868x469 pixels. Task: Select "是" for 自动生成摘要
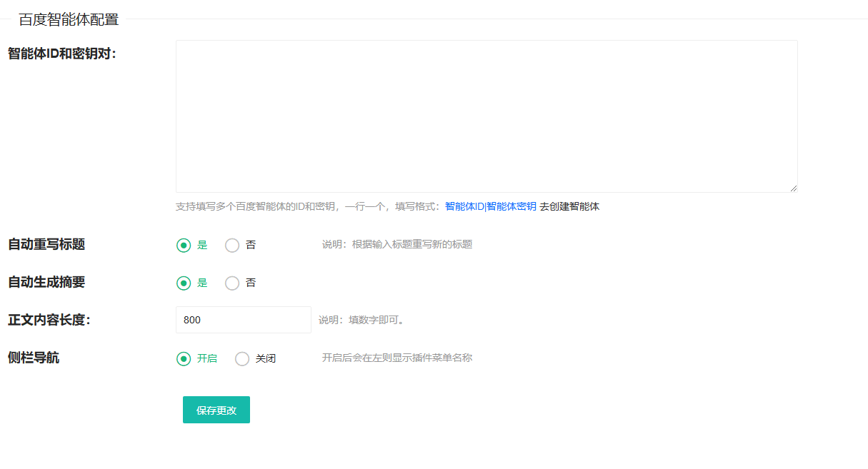point(183,283)
